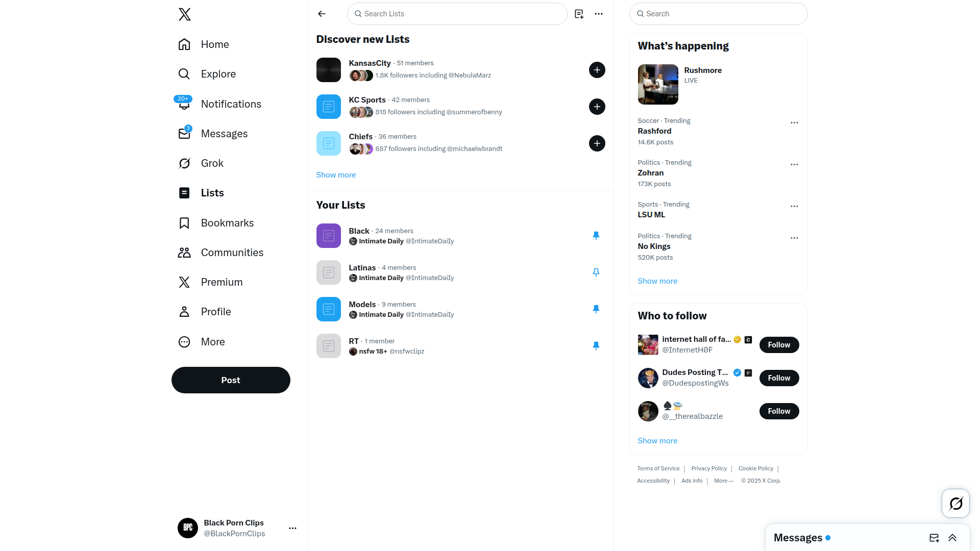The height and width of the screenshot is (551, 980).
Task: Follow the KansasCity list with plus button
Action: tap(597, 70)
